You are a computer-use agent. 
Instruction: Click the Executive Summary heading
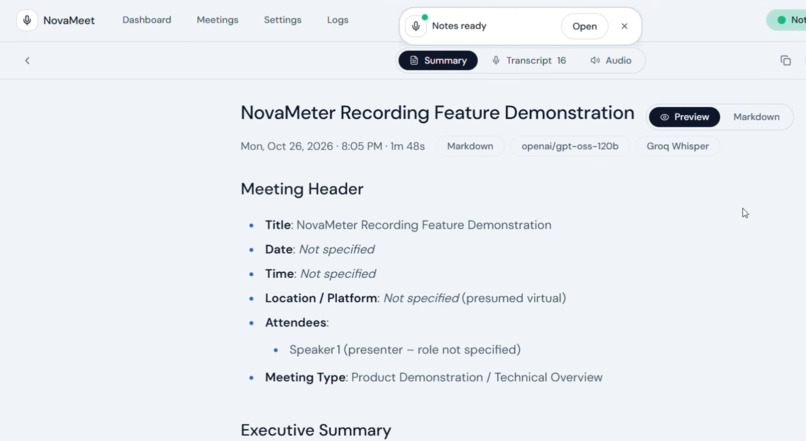click(316, 430)
